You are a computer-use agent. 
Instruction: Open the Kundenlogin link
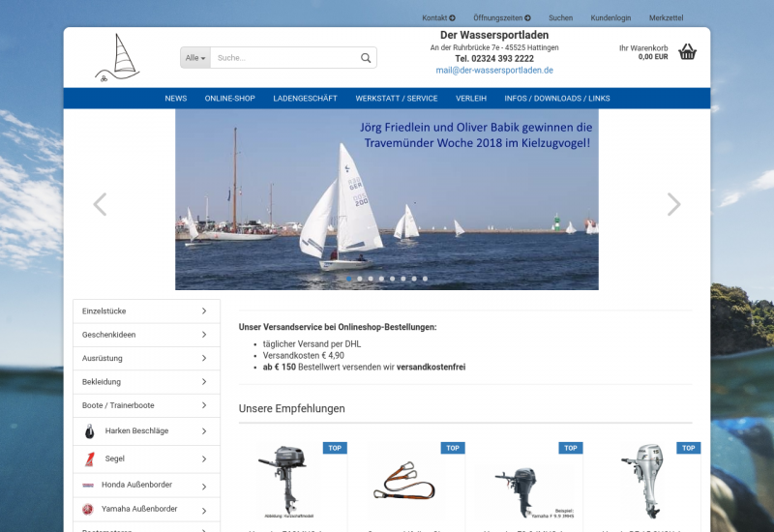click(610, 17)
